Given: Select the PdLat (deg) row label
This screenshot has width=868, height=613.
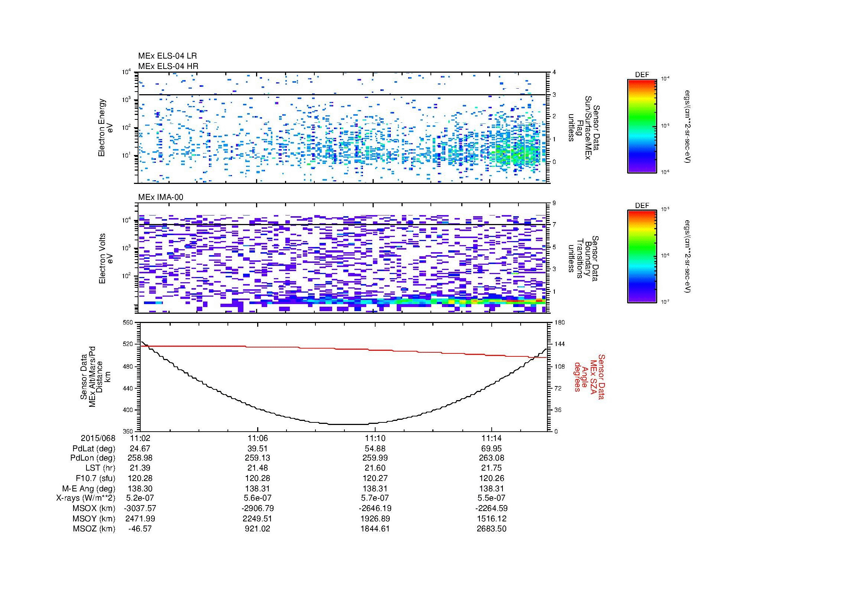Looking at the screenshot, I should pos(94,449).
